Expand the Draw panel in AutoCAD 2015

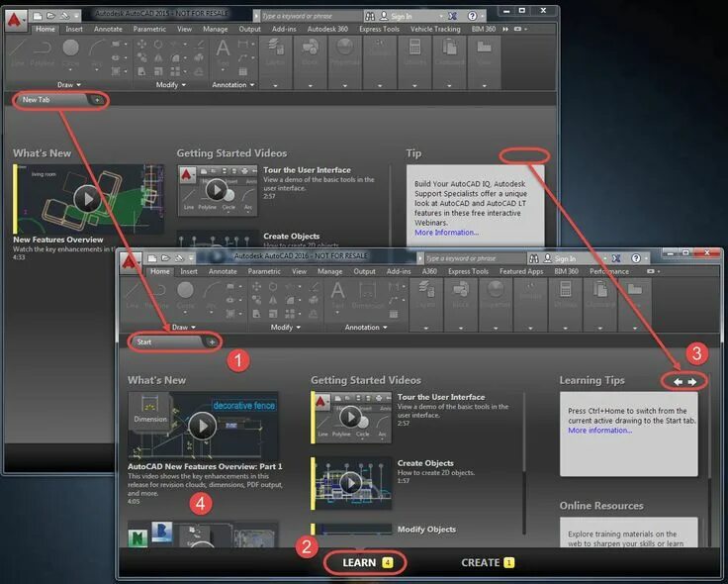click(x=69, y=84)
